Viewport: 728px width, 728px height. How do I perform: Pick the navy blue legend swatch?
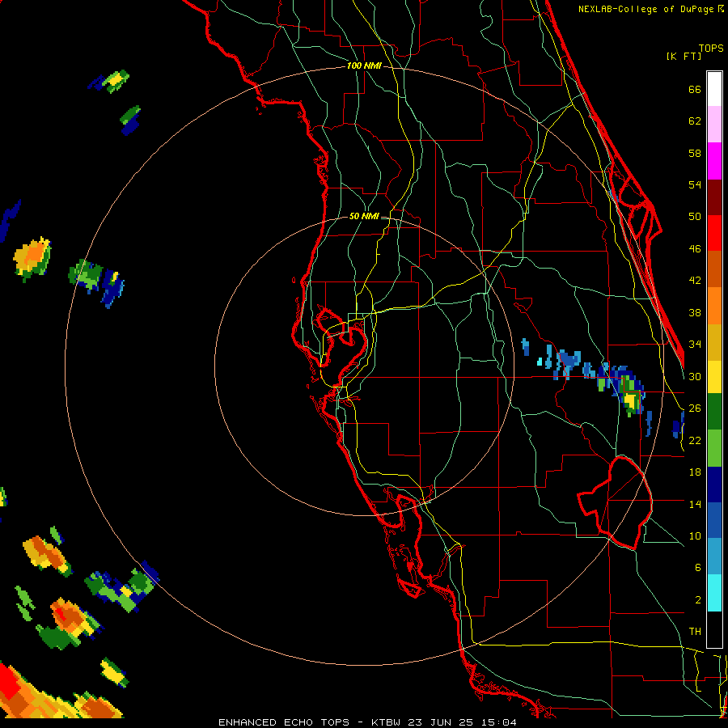pyautogui.click(x=714, y=485)
